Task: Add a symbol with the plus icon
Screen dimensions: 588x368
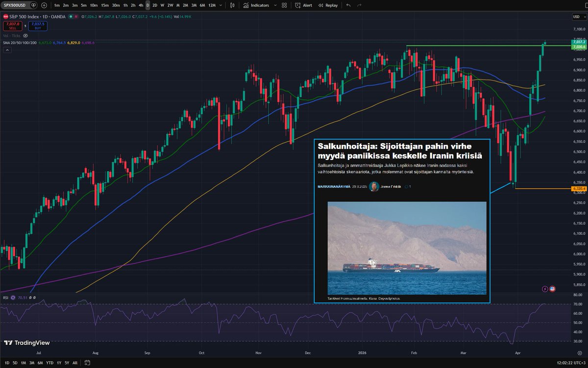Action: coord(44,5)
